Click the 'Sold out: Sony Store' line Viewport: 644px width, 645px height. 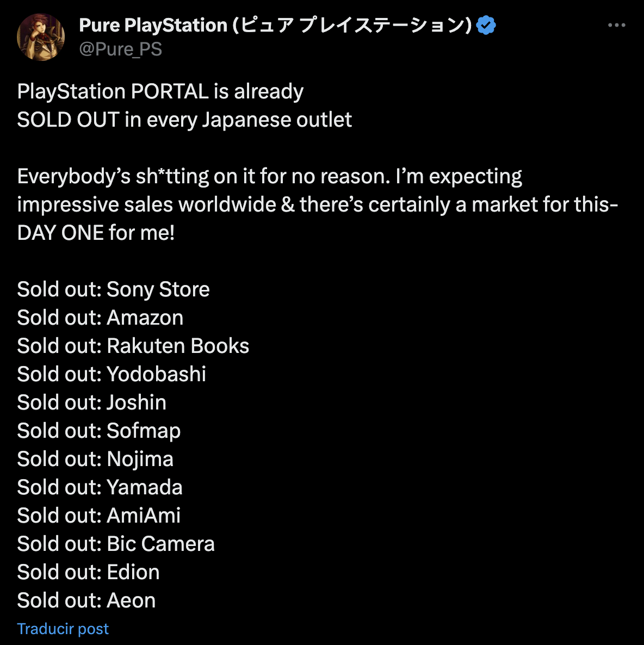(114, 289)
